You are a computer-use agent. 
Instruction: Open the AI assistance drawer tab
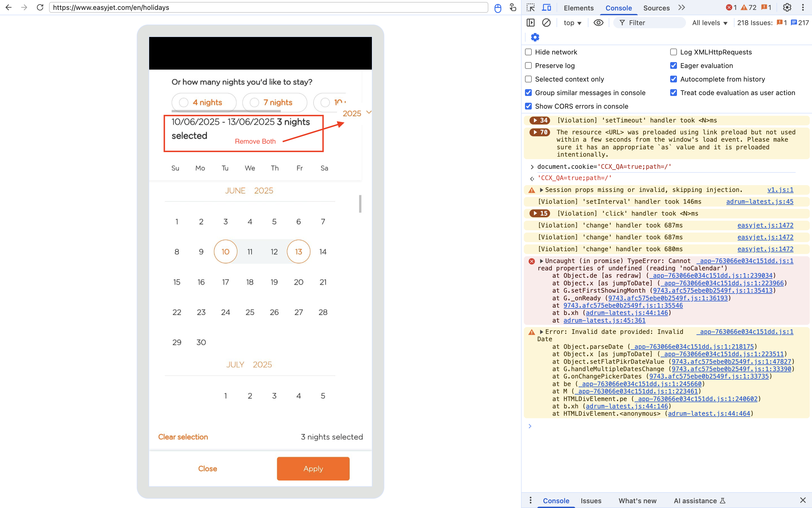click(x=700, y=501)
